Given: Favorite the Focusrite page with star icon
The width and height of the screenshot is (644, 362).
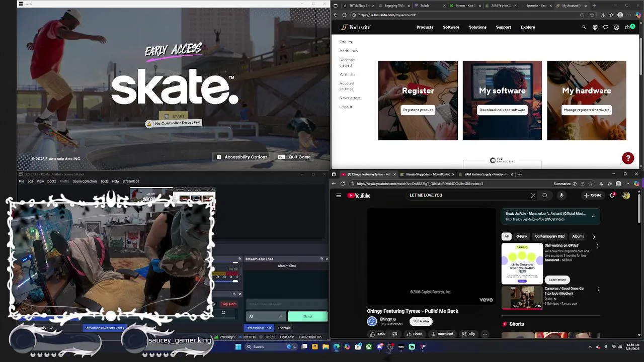Looking at the screenshot, I should pyautogui.click(x=591, y=15).
